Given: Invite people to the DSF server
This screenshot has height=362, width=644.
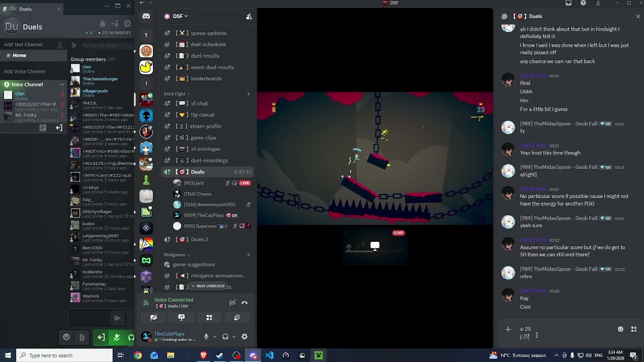Looking at the screenshot, I should pos(249,17).
